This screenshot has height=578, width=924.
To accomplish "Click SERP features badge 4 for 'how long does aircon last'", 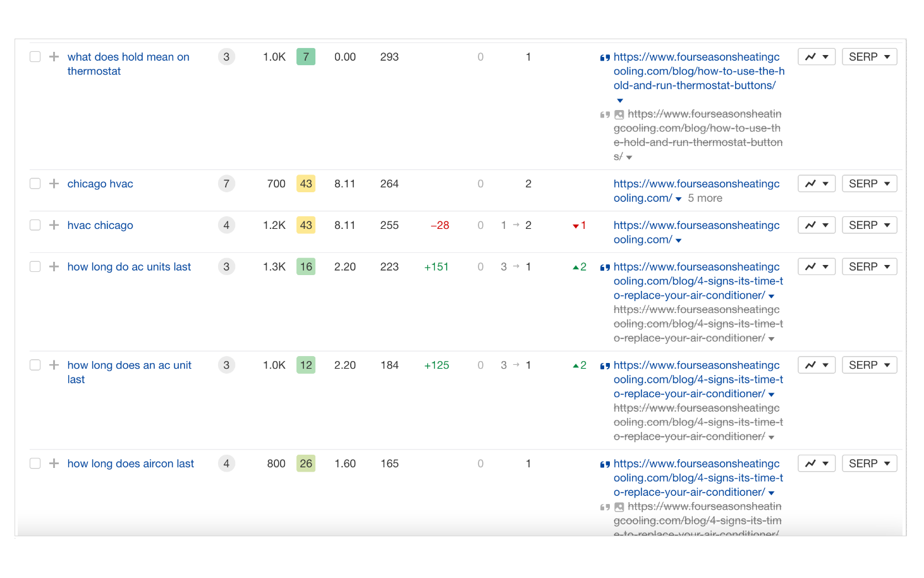I will [x=226, y=464].
